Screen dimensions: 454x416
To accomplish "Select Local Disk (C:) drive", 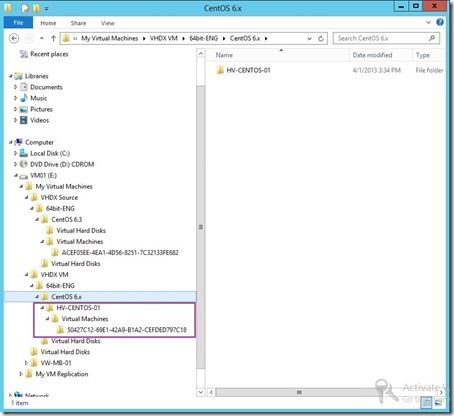I will click(x=50, y=153).
